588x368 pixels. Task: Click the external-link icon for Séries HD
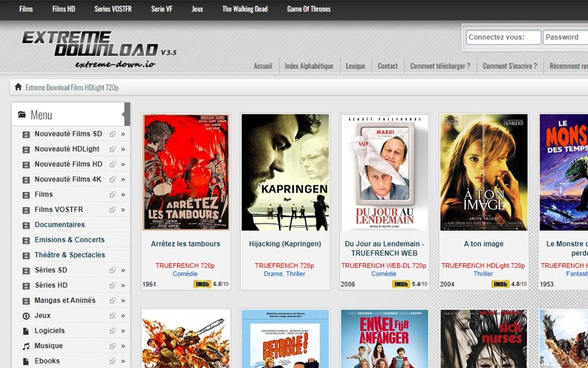click(x=113, y=286)
